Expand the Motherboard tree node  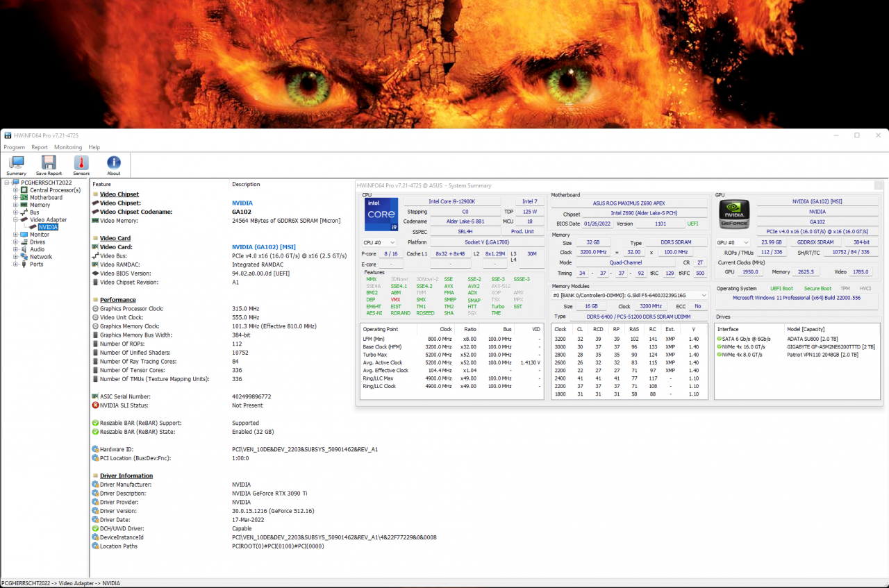tap(15, 197)
